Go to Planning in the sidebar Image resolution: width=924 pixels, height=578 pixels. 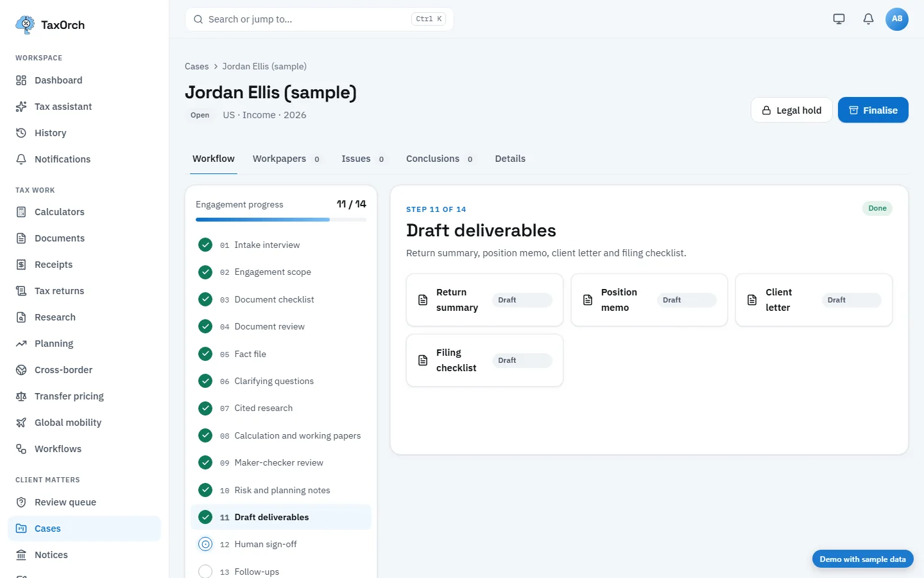coord(84,344)
